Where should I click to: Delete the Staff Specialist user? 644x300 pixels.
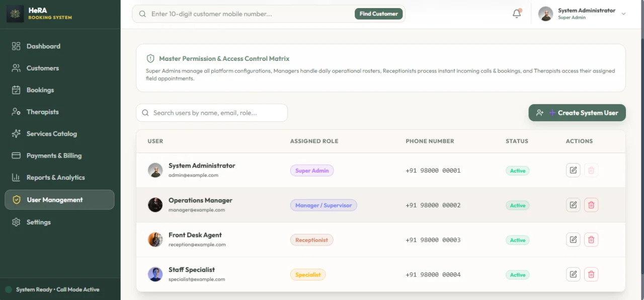tap(591, 274)
